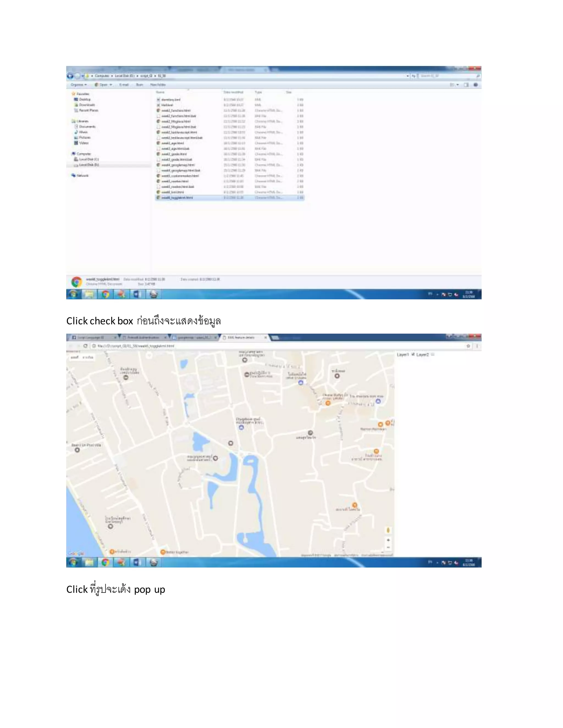Click Chrome icon in Explorer's details pane
563x728 pixels.
pyautogui.click(x=77, y=282)
